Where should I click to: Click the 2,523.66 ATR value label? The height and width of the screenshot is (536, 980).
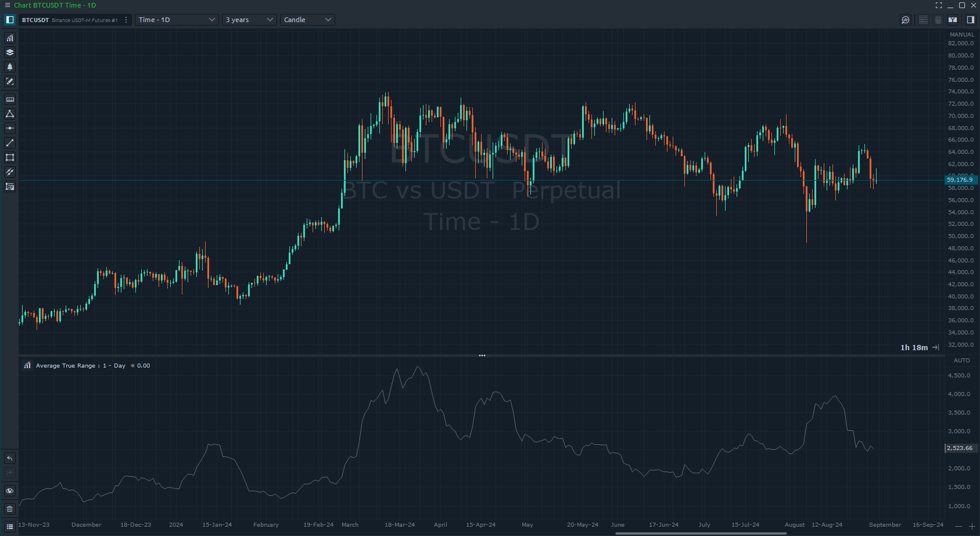961,448
